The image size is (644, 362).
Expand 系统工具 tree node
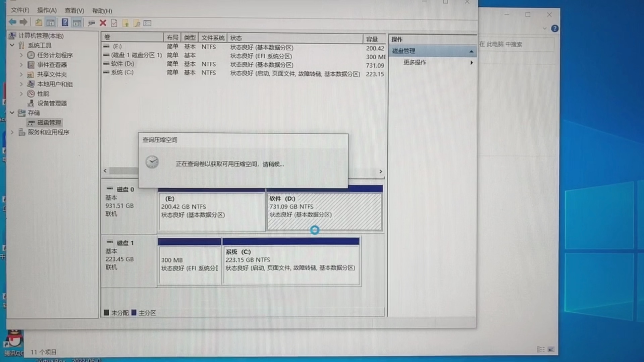point(12,45)
